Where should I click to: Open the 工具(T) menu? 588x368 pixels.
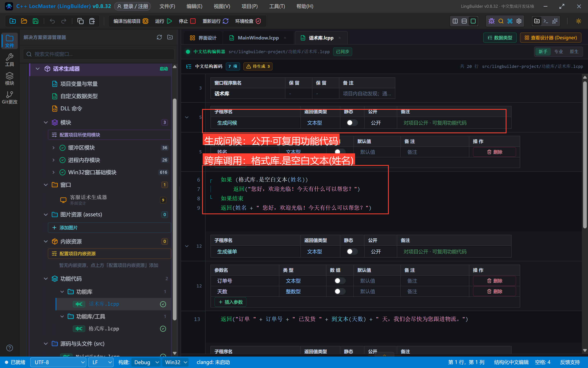pos(277,6)
